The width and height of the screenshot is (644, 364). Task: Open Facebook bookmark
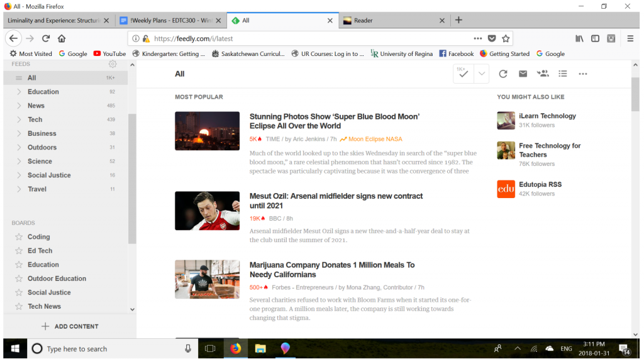point(457,54)
